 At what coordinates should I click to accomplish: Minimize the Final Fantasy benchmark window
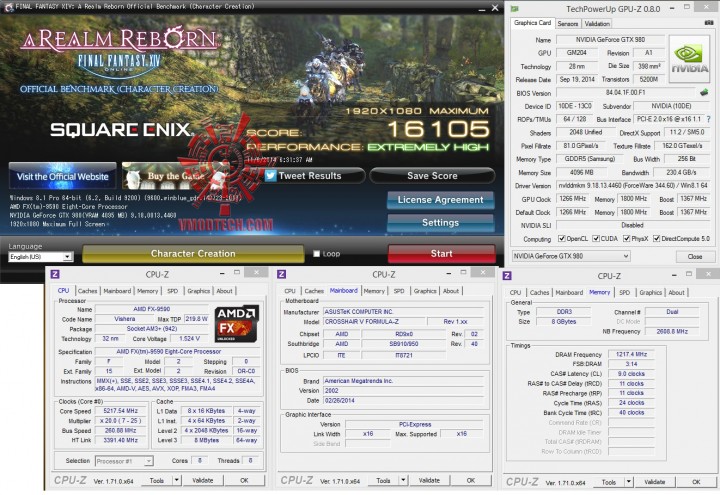click(x=482, y=8)
